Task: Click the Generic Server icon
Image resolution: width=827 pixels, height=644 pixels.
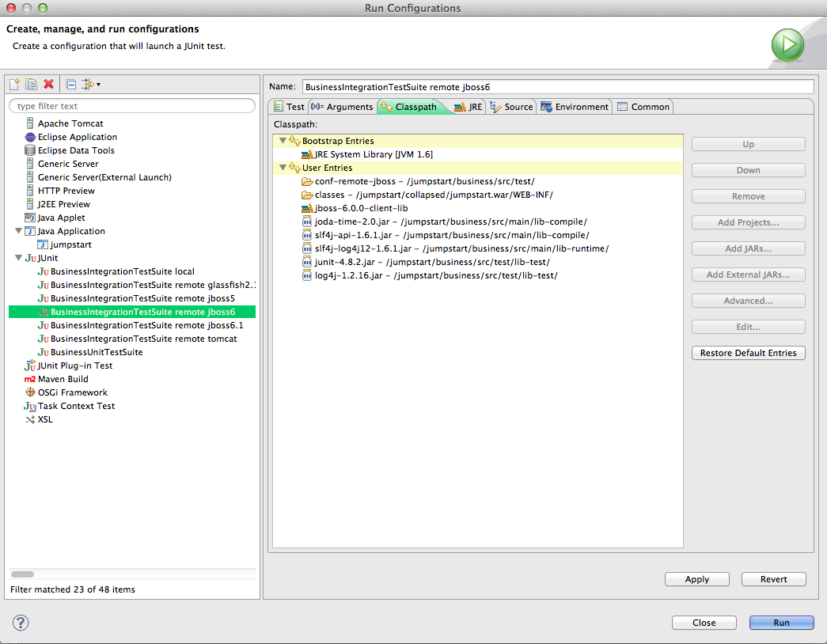Action: pos(30,164)
